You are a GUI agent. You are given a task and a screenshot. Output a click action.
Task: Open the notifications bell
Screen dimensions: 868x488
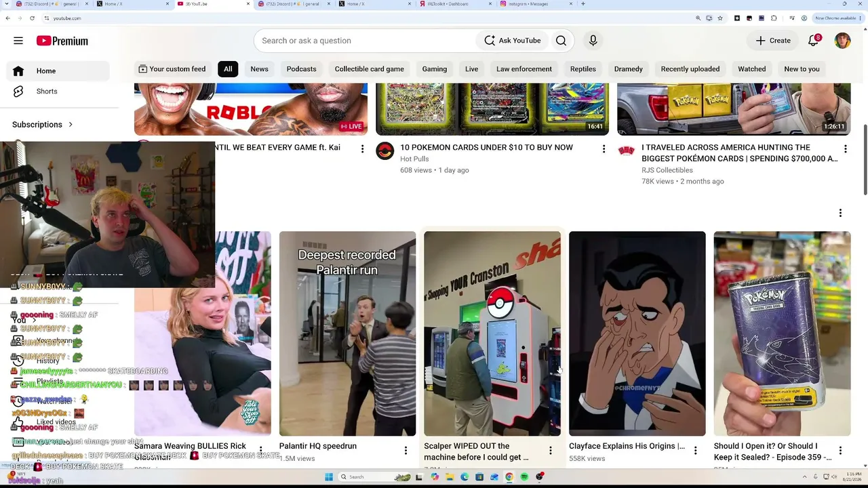tap(813, 41)
